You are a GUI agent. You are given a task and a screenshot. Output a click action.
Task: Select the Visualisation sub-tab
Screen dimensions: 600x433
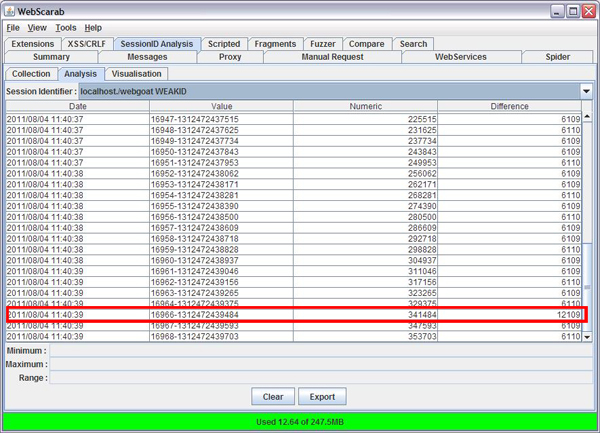(x=137, y=73)
